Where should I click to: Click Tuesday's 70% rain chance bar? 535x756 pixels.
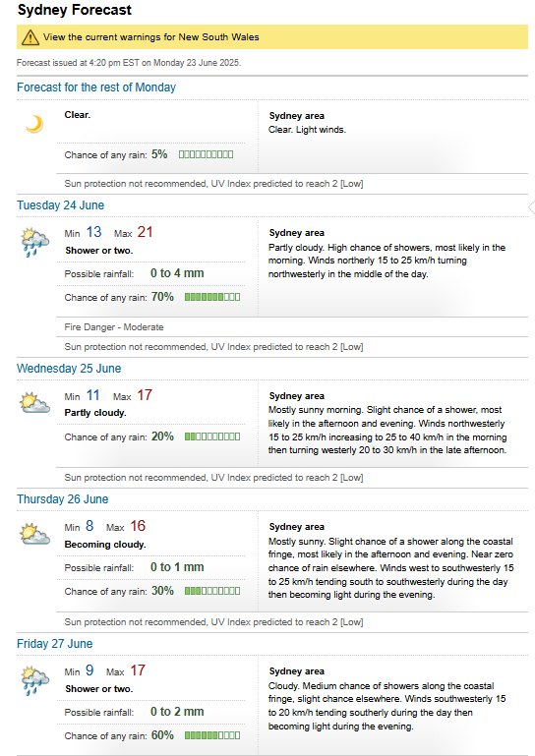coord(212,297)
